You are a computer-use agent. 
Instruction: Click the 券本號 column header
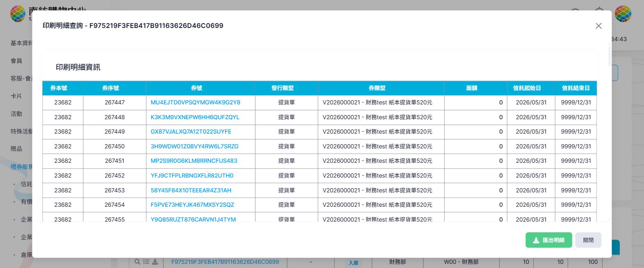tap(63, 88)
